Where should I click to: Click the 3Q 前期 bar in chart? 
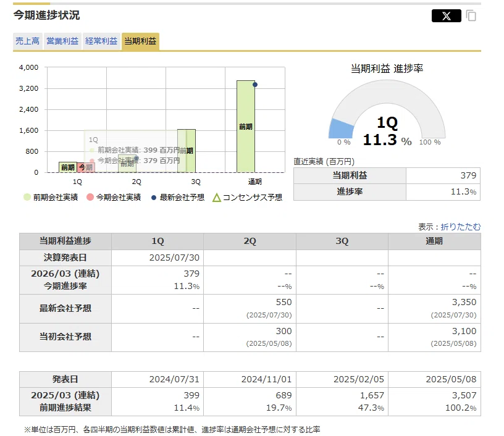187,151
